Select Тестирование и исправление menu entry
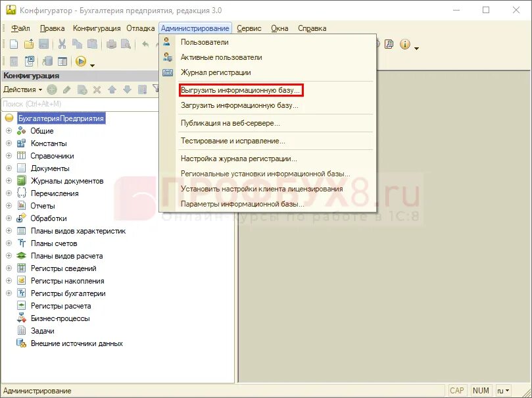 click(233, 141)
